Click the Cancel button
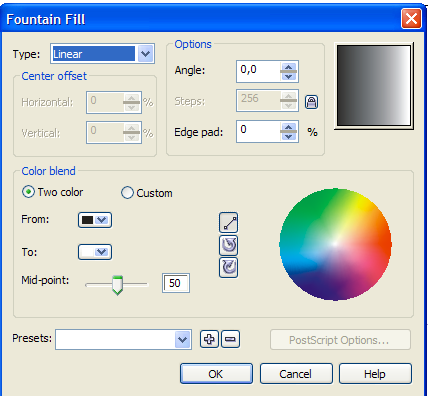The width and height of the screenshot is (428, 396). click(296, 374)
